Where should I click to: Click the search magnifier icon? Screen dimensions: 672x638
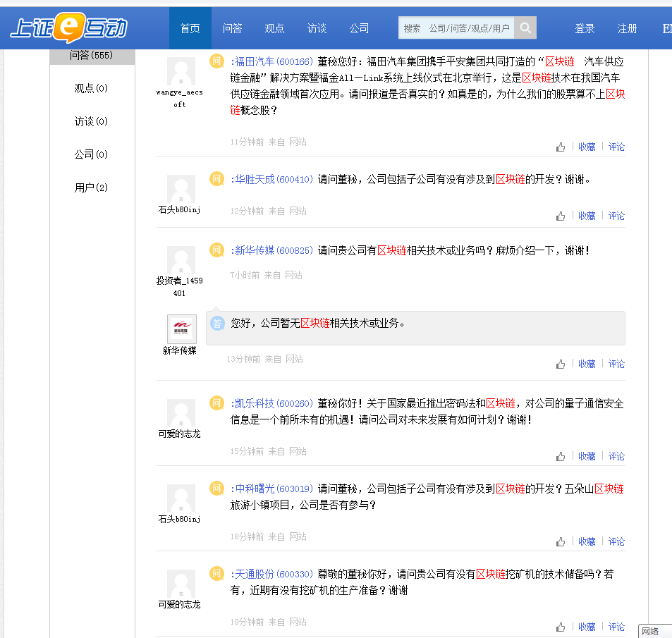click(525, 28)
